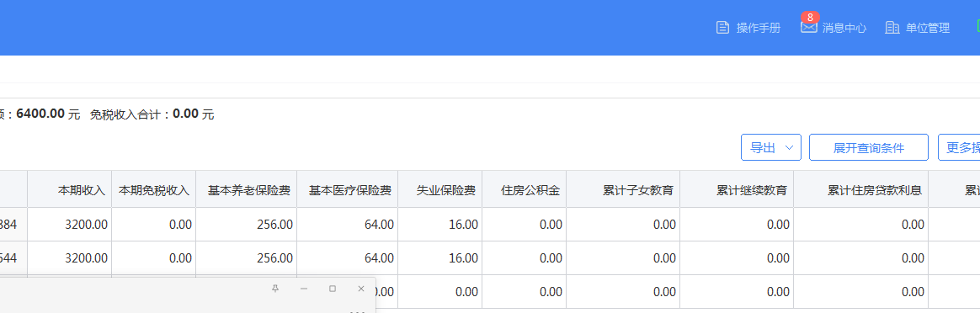Click 256.00 pension fee in row ending 544
Viewport: 980px width, 313px height.
pyautogui.click(x=274, y=258)
